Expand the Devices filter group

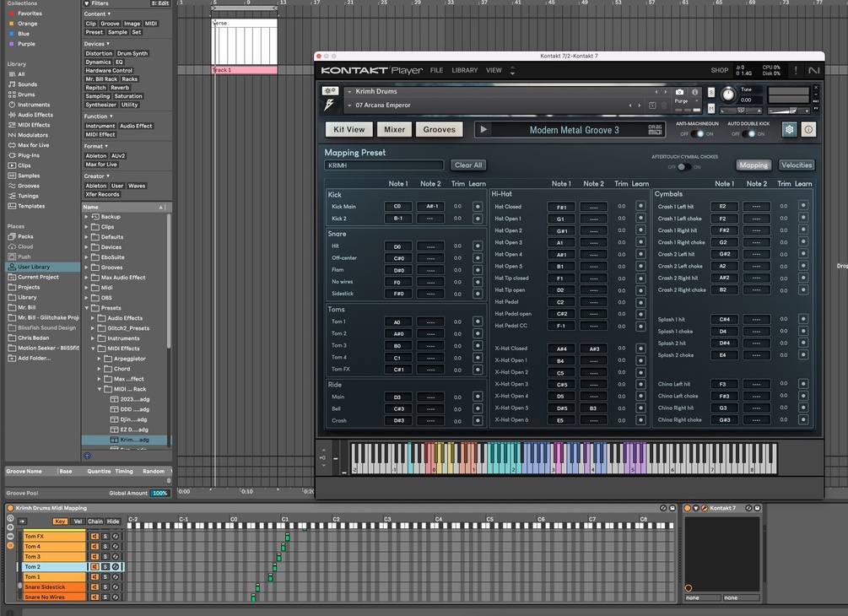click(x=97, y=44)
